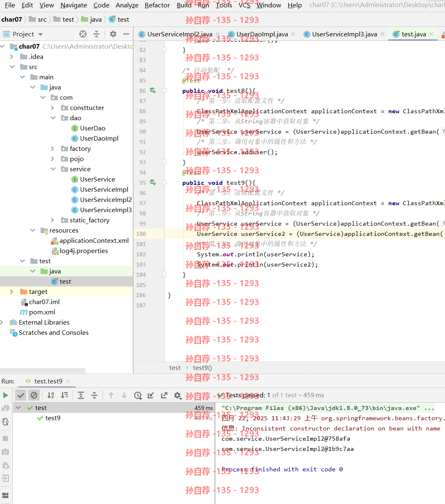Open the VCS menu
Image resolution: width=445 pixels, height=504 pixels.
[244, 5]
